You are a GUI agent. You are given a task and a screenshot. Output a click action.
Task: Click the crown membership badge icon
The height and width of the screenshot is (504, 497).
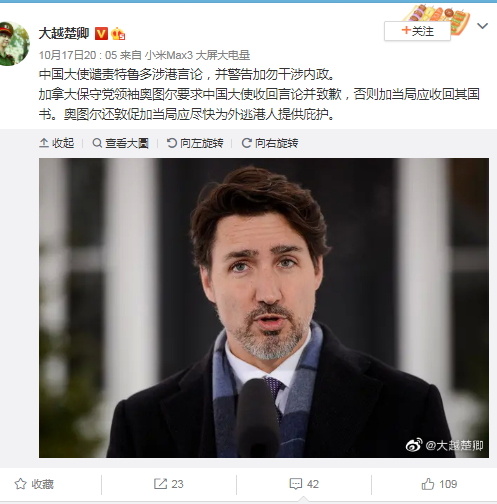click(118, 34)
